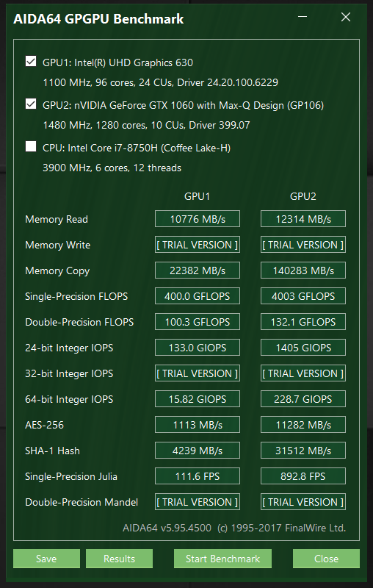The image size is (373, 588).
Task: Click GPU1 Memory Write TRIAL VERSION box
Action: click(x=198, y=245)
